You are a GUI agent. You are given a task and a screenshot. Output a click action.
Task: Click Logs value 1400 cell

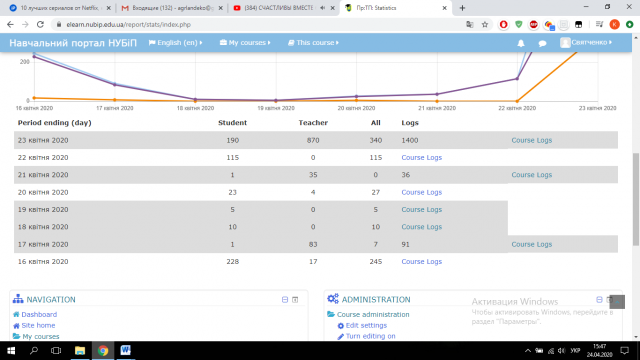[x=410, y=140]
